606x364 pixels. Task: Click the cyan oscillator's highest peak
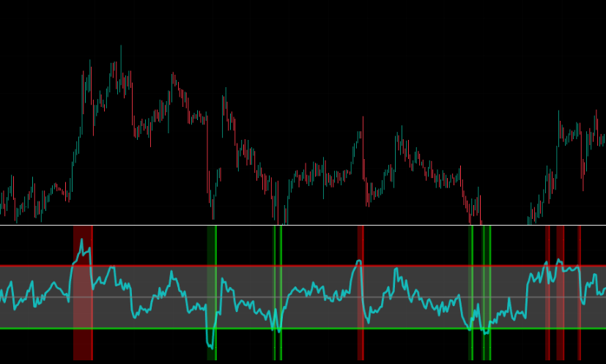[x=81, y=240]
